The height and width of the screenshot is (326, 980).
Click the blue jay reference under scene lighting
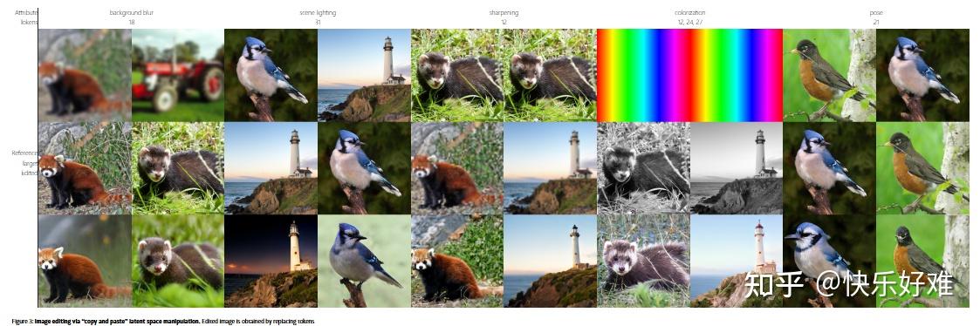(271, 76)
